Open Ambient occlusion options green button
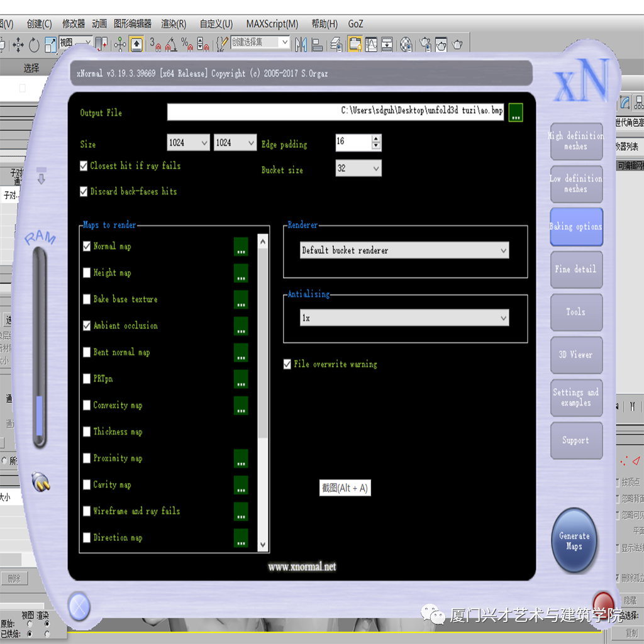Image resolution: width=644 pixels, height=644 pixels. [241, 326]
